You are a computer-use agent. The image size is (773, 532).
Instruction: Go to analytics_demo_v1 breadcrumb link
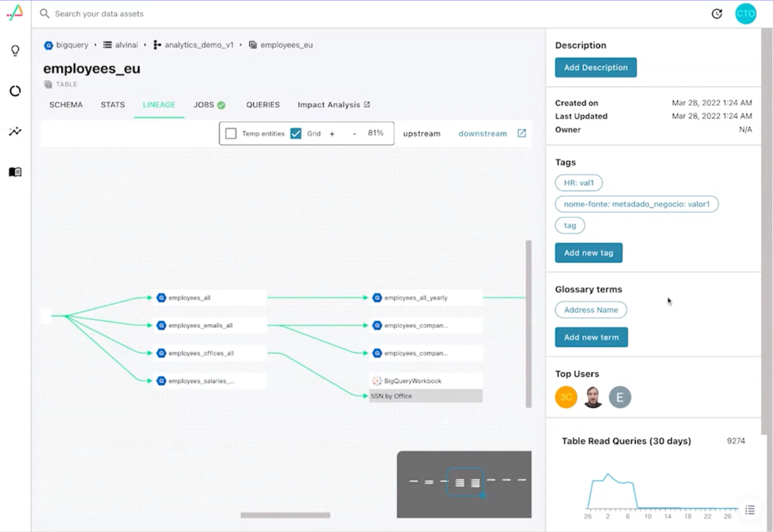(x=200, y=45)
